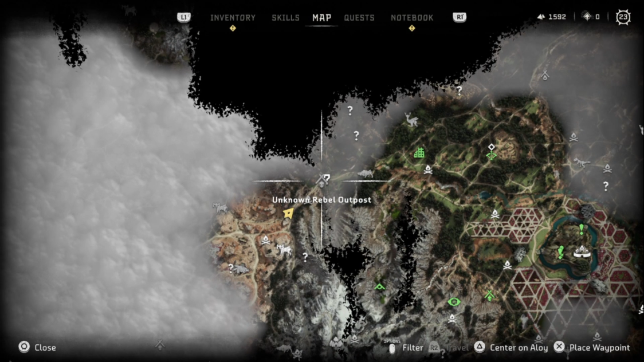Click the skill points counter icon
Image resolution: width=644 pixels, height=362 pixels.
click(587, 17)
